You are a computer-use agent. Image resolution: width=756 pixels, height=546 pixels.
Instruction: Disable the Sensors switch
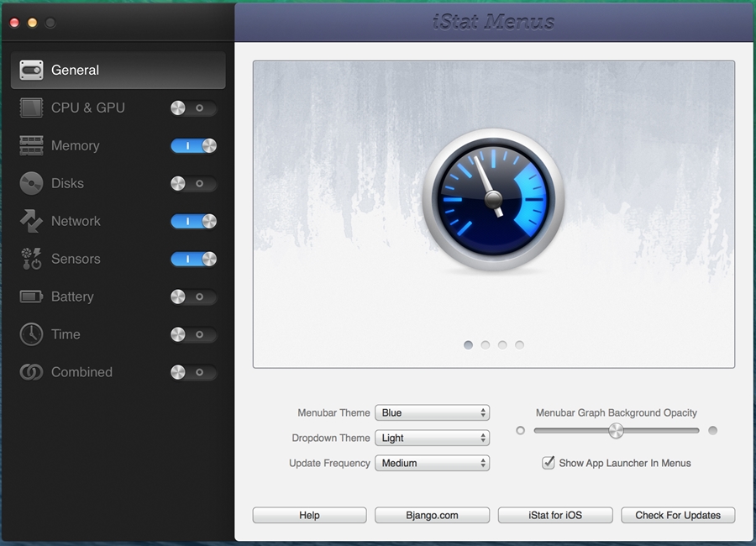[x=193, y=259]
